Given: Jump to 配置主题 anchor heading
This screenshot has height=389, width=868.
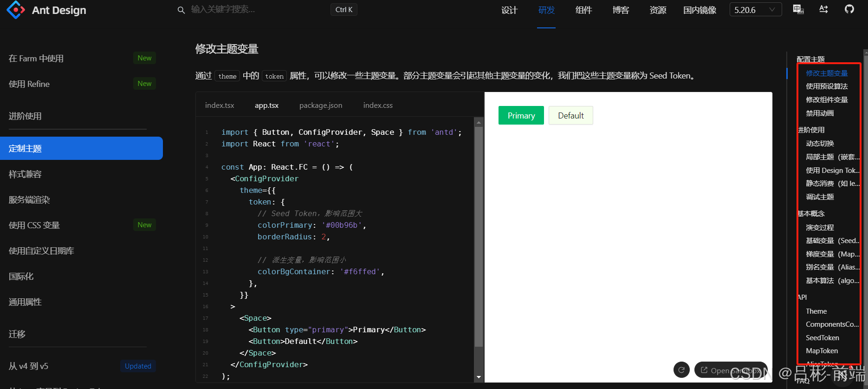Looking at the screenshot, I should point(810,59).
